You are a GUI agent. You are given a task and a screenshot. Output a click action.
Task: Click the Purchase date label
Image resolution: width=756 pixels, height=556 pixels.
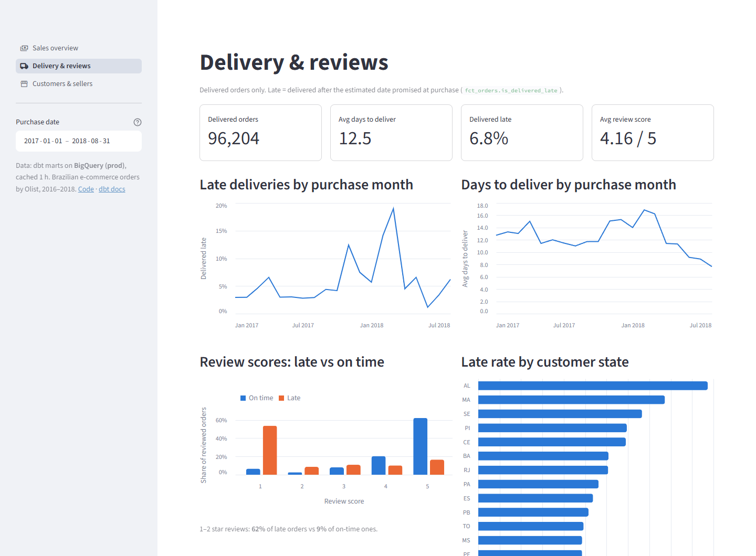point(37,122)
